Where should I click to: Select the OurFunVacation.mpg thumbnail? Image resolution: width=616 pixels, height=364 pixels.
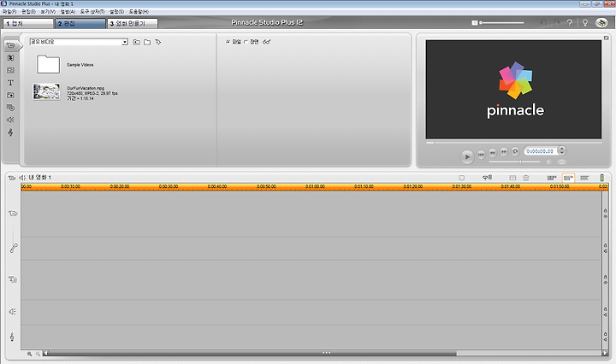(x=46, y=91)
